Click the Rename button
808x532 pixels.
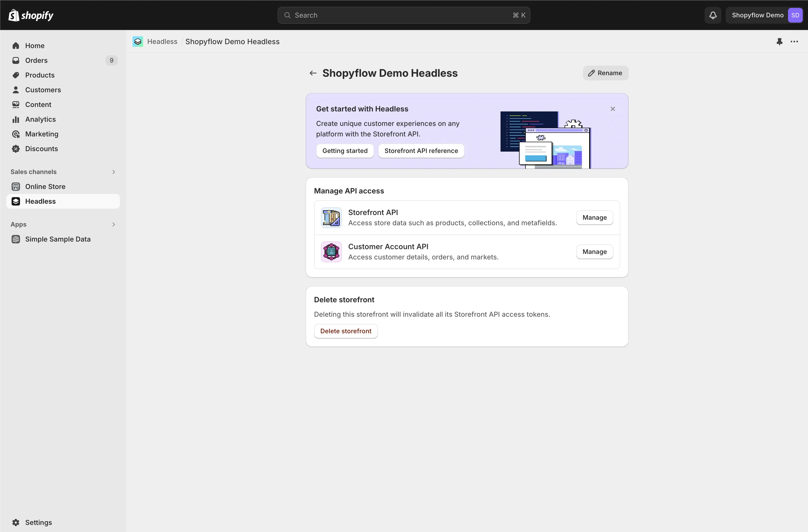pos(606,73)
